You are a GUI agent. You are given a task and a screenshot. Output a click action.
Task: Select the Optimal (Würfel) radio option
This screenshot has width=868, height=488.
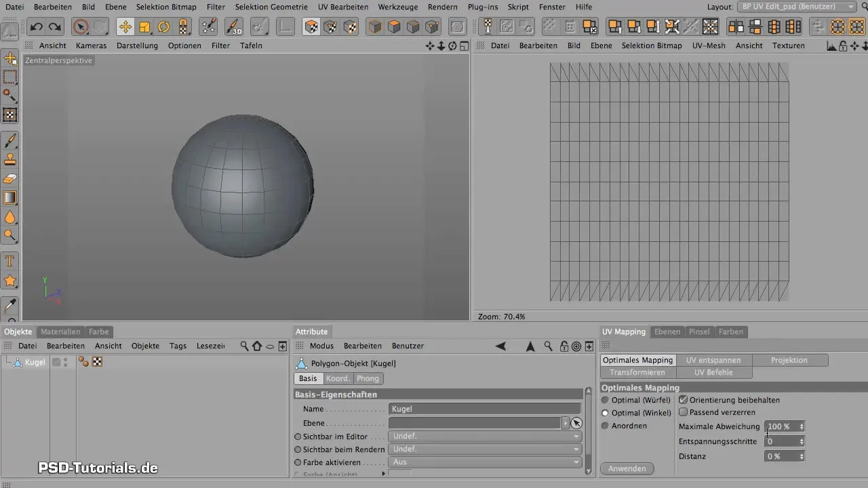(x=605, y=400)
